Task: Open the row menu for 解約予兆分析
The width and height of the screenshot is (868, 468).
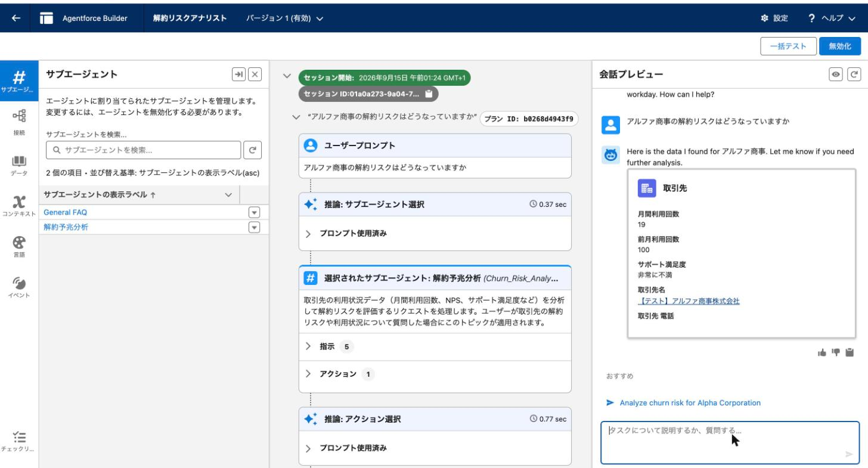Action: point(255,227)
